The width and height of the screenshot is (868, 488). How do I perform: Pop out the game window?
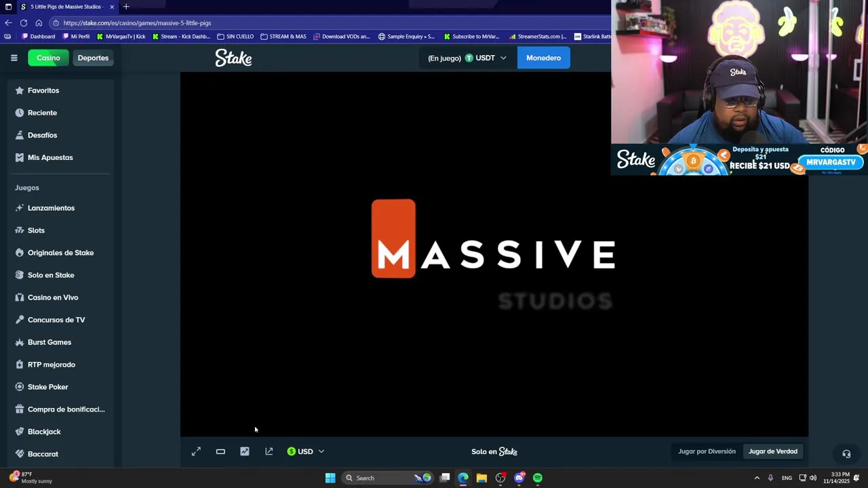coord(269,451)
